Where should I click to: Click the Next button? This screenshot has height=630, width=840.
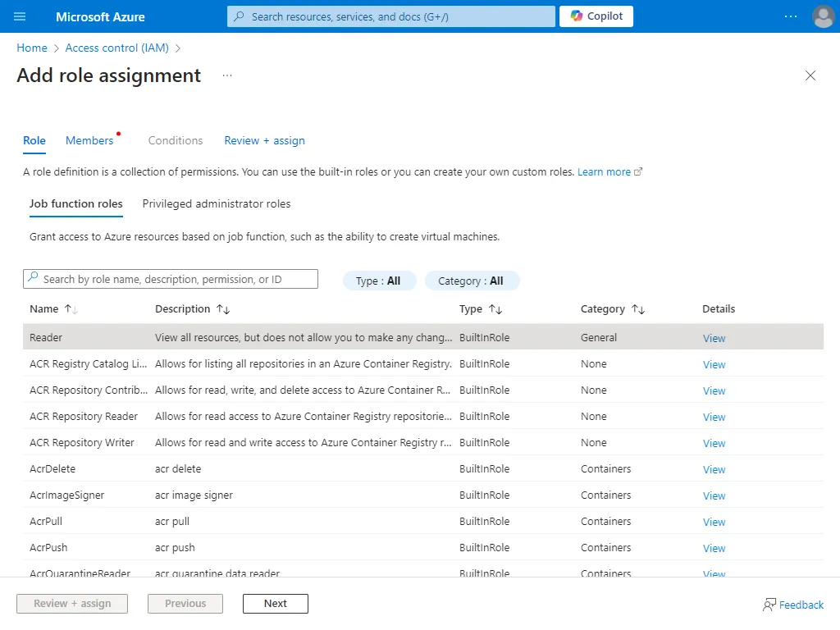[276, 603]
